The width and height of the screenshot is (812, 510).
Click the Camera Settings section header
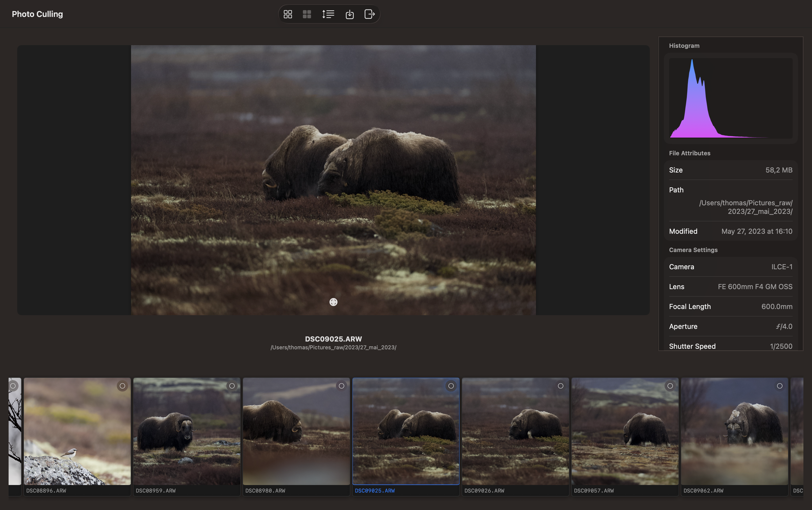pos(693,250)
